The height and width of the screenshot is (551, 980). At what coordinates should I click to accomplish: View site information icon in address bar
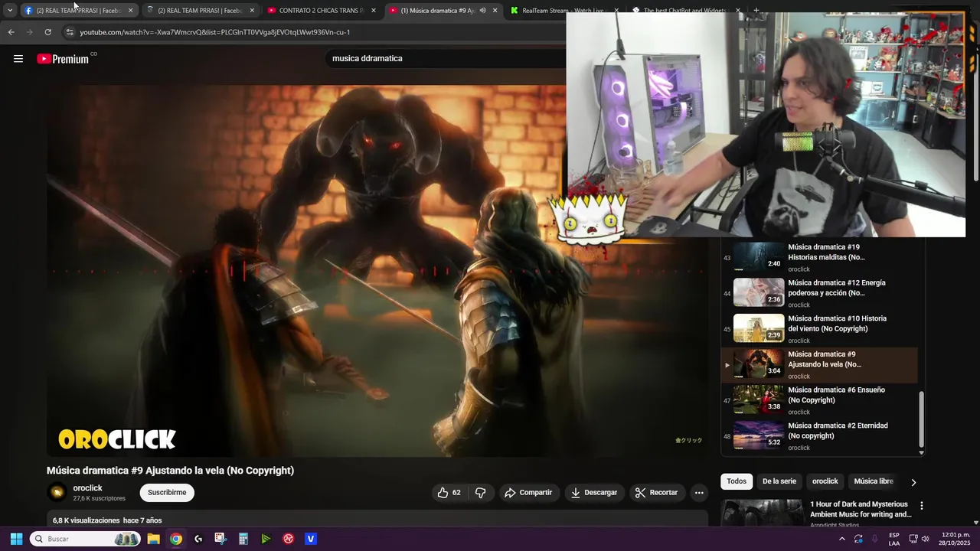tap(70, 32)
